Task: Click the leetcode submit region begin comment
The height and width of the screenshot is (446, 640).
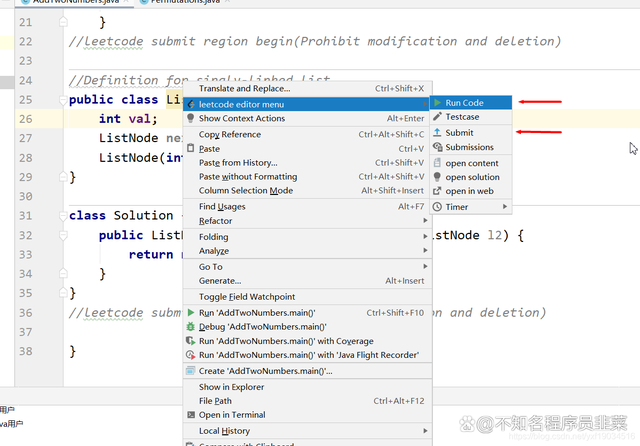Action: 315,41
